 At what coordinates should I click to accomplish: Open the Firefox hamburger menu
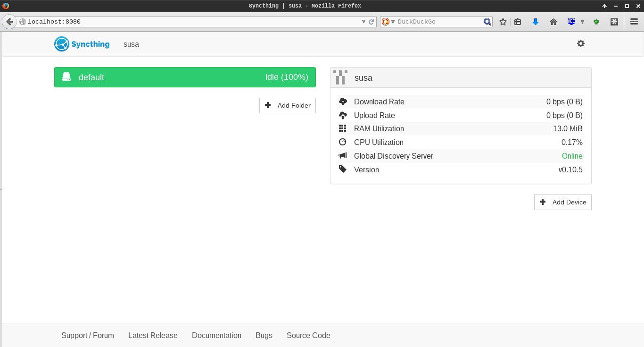coord(634,22)
